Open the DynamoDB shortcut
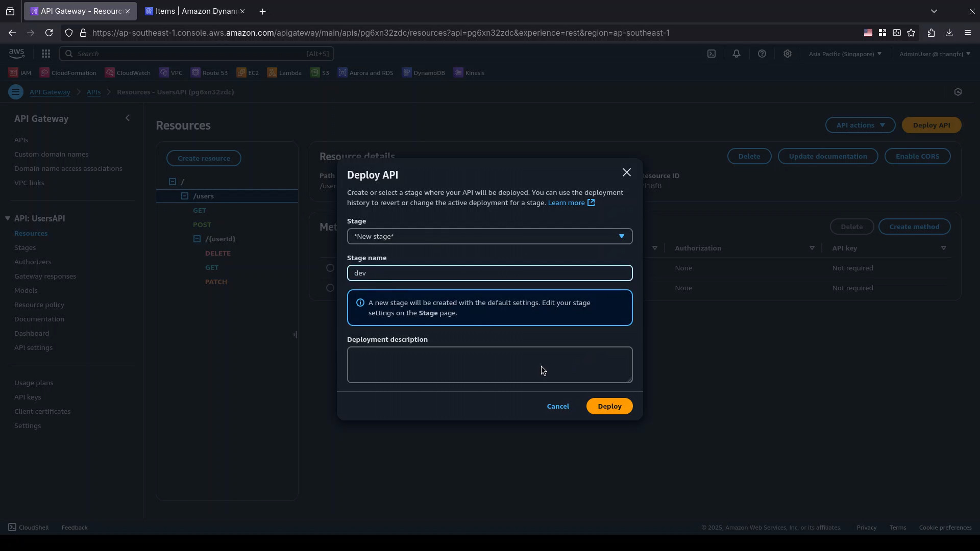The width and height of the screenshot is (980, 551). tap(424, 72)
